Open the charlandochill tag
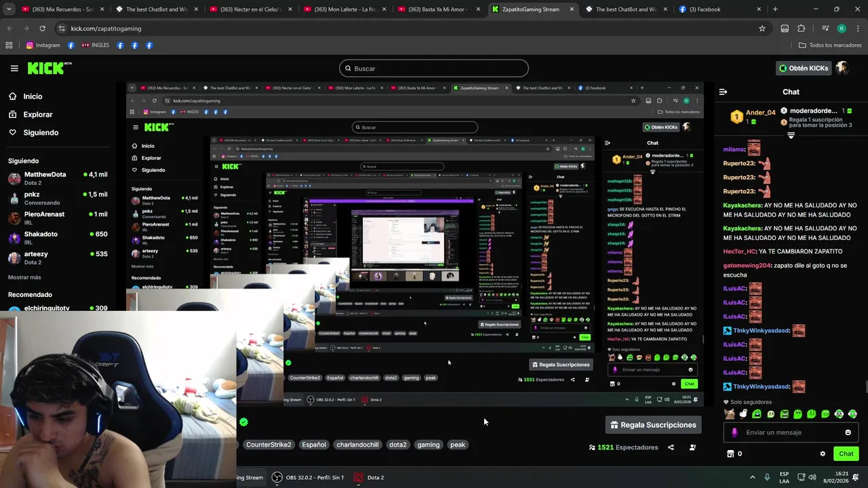868x488 pixels. [357, 445]
